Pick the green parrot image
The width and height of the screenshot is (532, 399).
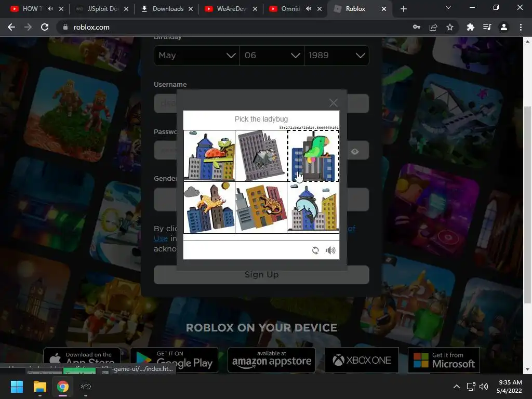click(313, 155)
